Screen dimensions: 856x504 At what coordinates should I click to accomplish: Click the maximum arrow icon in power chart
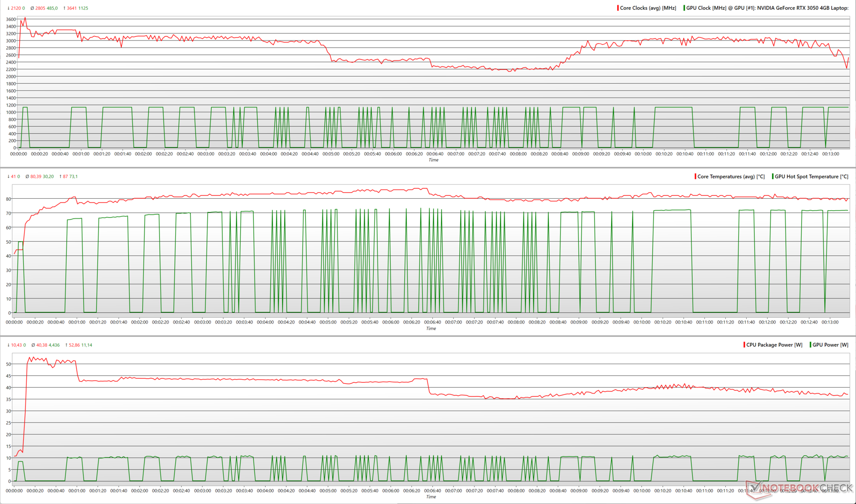(66, 345)
